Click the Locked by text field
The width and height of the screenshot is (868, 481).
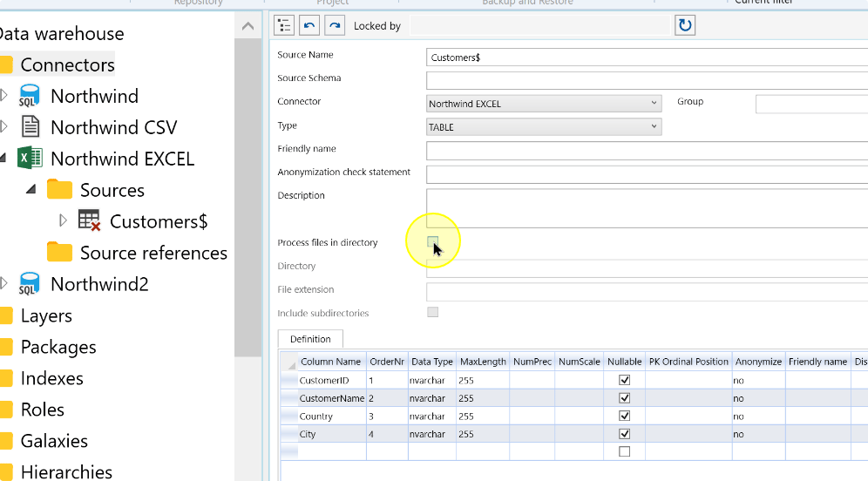(x=539, y=25)
